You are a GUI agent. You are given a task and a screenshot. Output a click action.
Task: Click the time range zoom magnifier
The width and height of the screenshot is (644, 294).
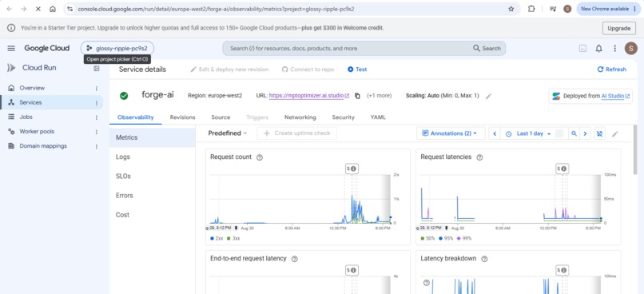click(574, 133)
